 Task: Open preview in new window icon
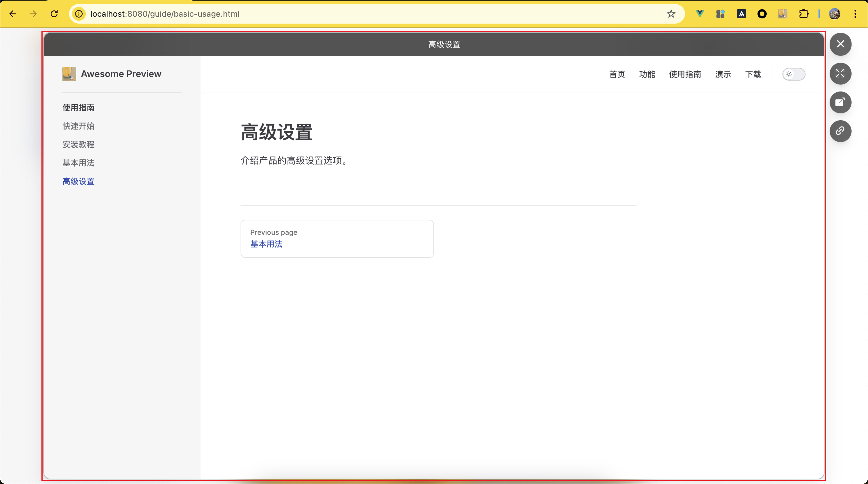point(840,102)
